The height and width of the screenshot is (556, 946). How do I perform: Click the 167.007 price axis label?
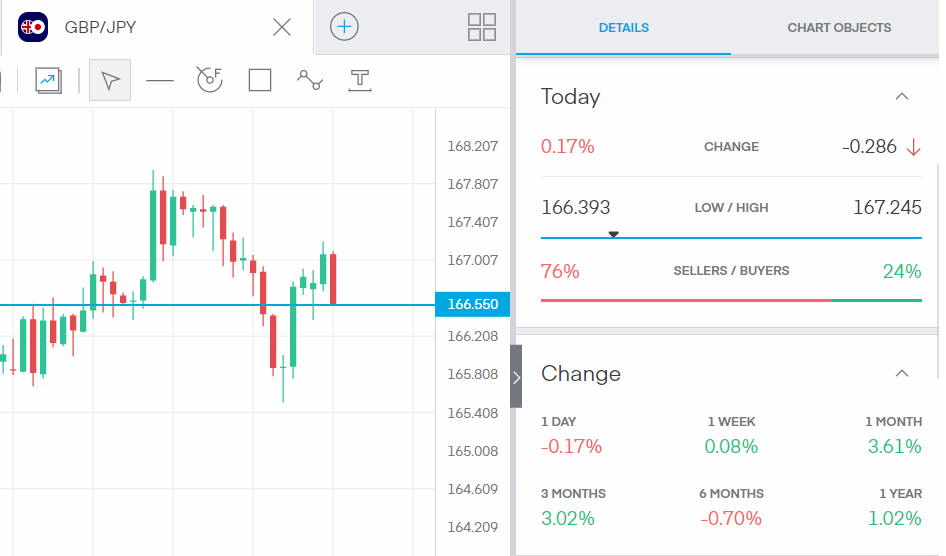click(472, 260)
